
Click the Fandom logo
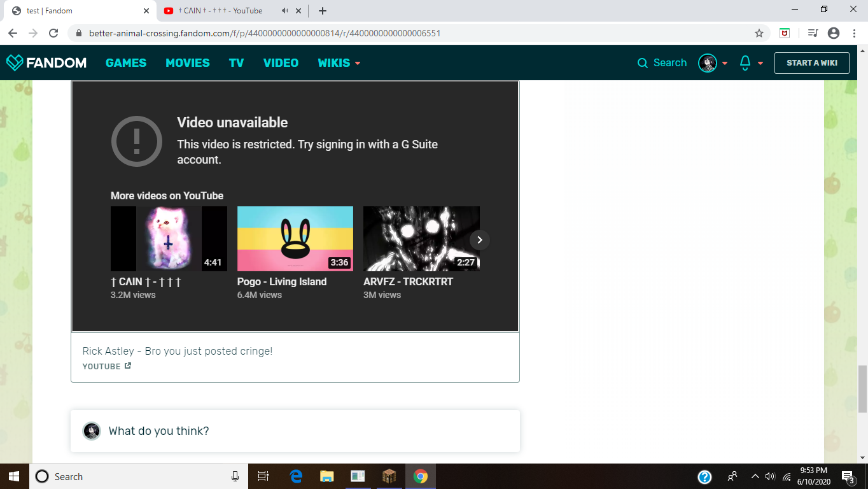tap(46, 62)
